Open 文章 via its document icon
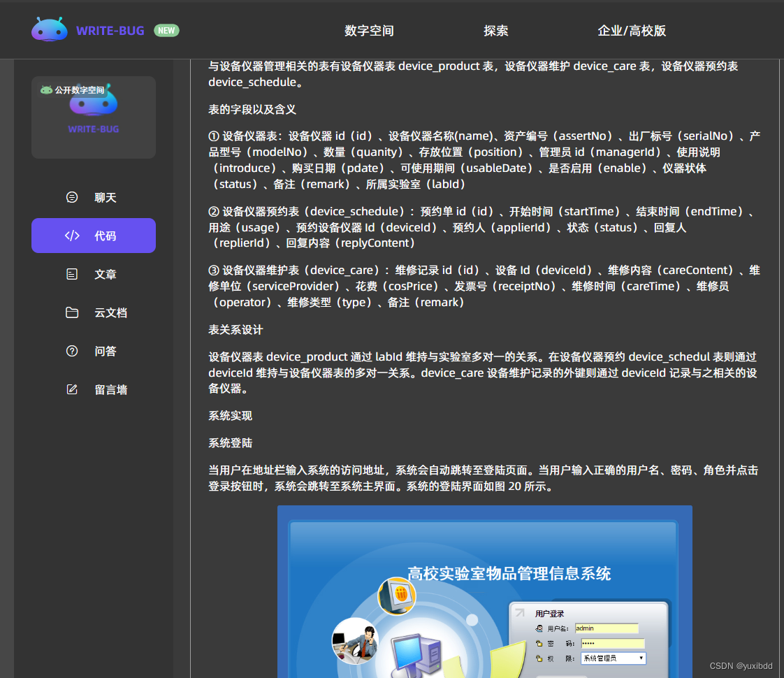This screenshot has width=784, height=678. click(72, 274)
